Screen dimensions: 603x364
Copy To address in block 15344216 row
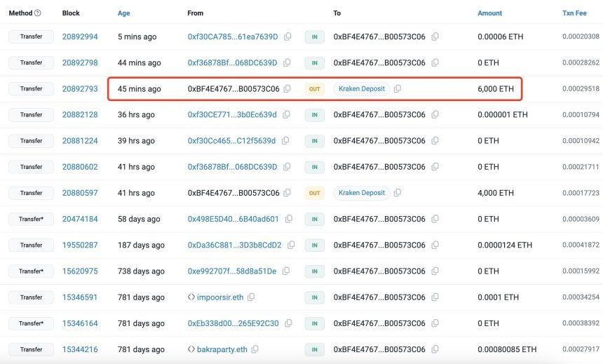pos(435,349)
